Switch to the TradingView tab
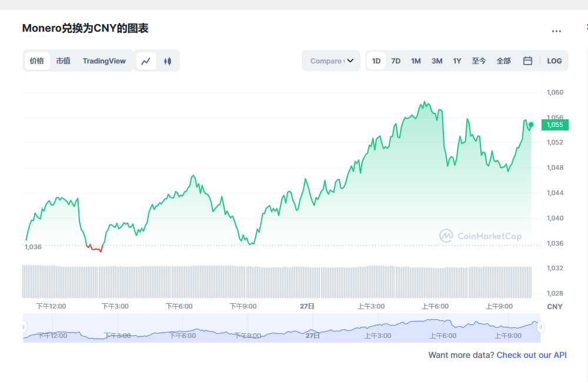Image resolution: width=588 pixels, height=382 pixels. pos(104,61)
